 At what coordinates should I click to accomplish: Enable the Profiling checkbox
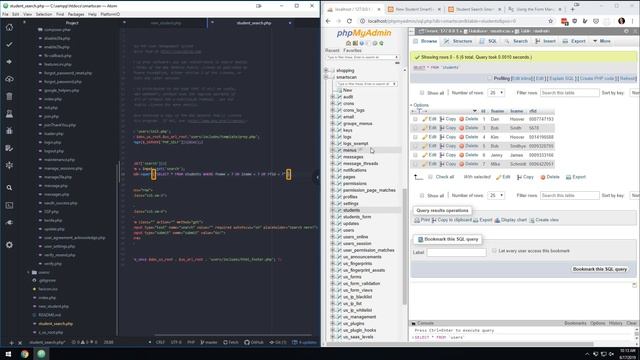[x=489, y=78]
